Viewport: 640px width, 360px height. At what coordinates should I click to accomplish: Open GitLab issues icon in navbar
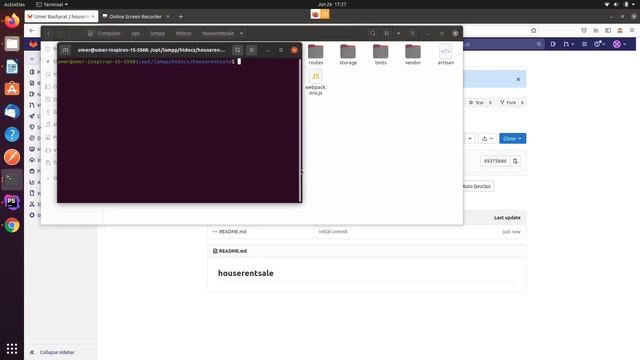(x=553, y=44)
